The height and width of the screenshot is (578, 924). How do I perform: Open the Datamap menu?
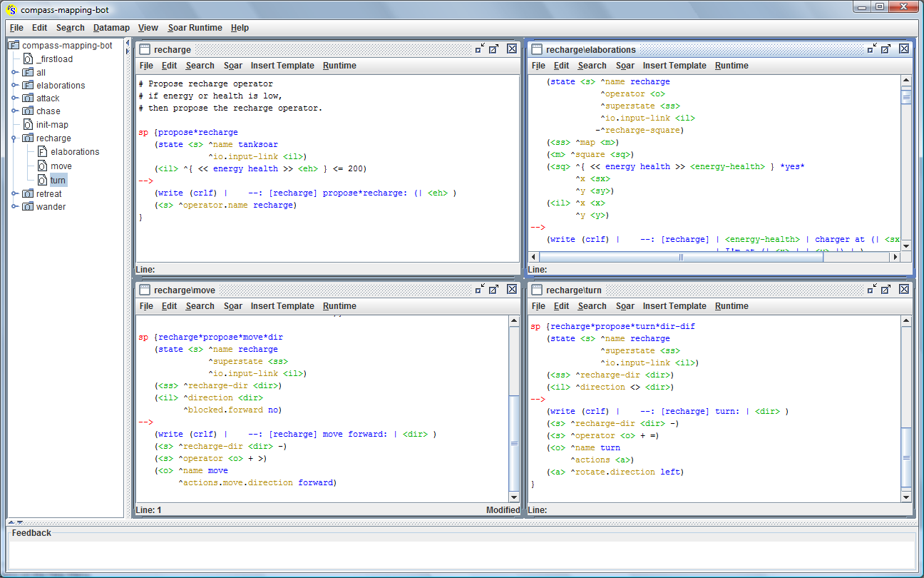(x=111, y=28)
